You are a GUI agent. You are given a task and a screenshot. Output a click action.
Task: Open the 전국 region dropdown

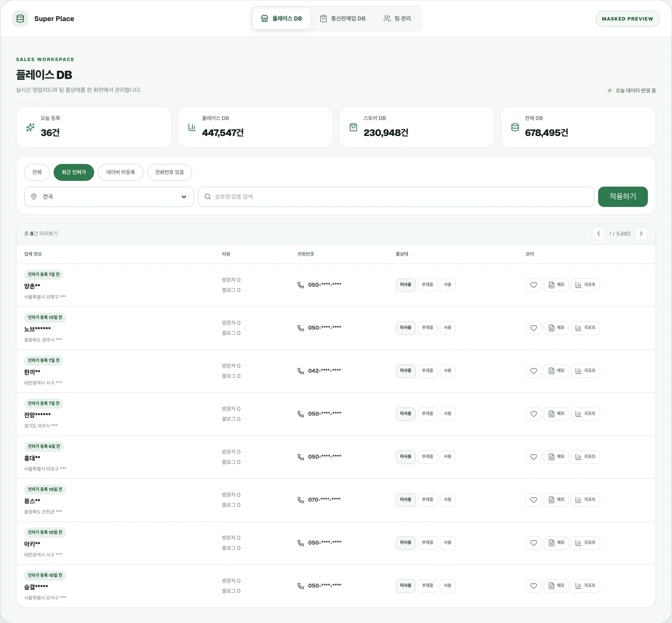[x=109, y=197]
